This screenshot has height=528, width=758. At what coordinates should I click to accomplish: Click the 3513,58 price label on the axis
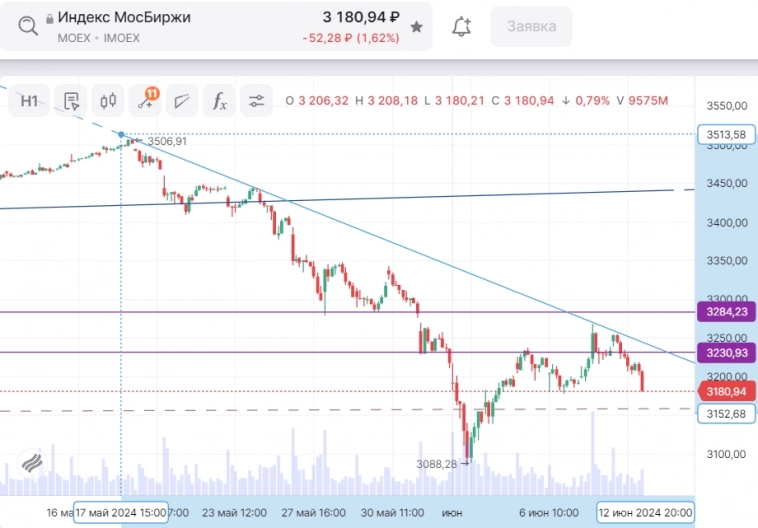click(x=725, y=134)
